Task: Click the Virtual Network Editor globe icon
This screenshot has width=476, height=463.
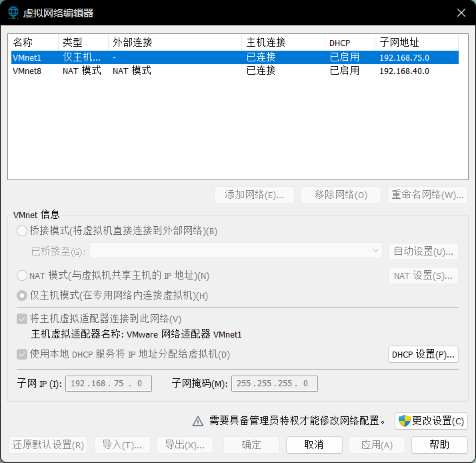Action: 13,13
